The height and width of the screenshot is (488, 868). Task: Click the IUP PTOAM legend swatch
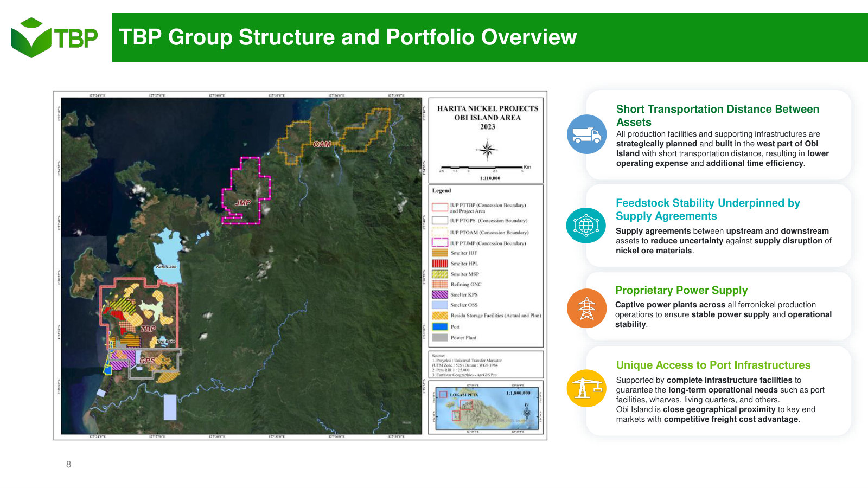439,232
